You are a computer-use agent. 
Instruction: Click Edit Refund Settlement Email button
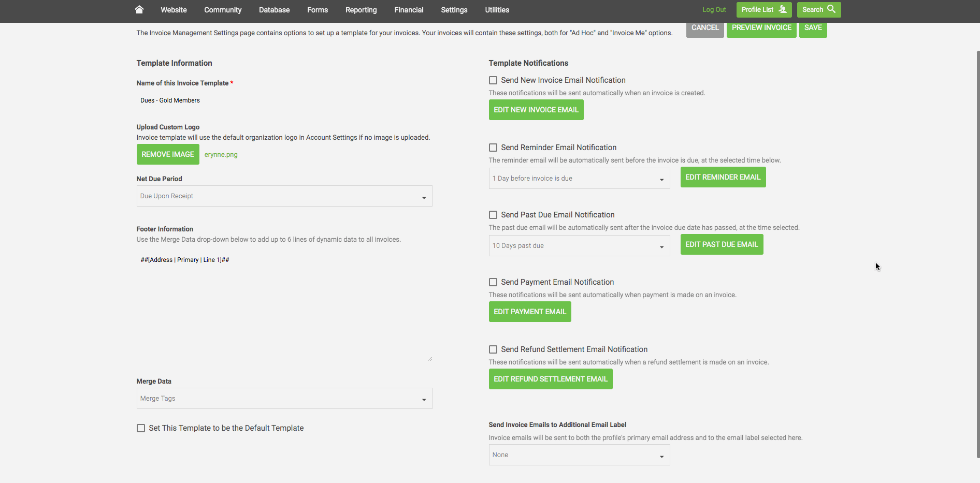[x=551, y=379]
